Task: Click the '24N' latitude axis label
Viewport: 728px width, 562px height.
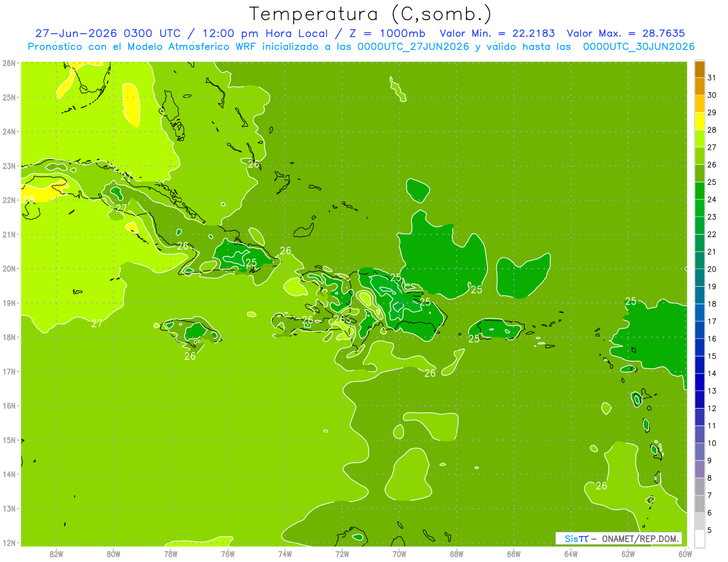Action: (8, 132)
